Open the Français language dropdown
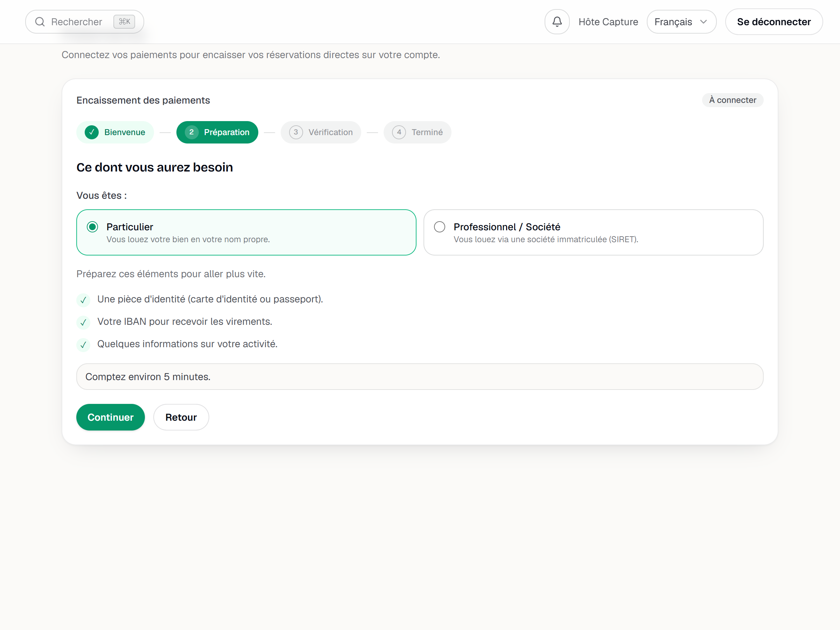Image resolution: width=840 pixels, height=630 pixels. pos(681,22)
